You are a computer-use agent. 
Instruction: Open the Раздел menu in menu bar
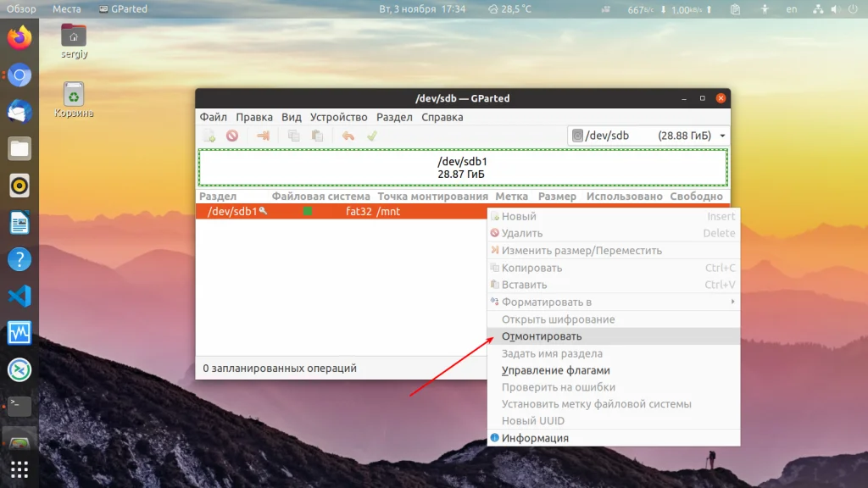point(394,117)
